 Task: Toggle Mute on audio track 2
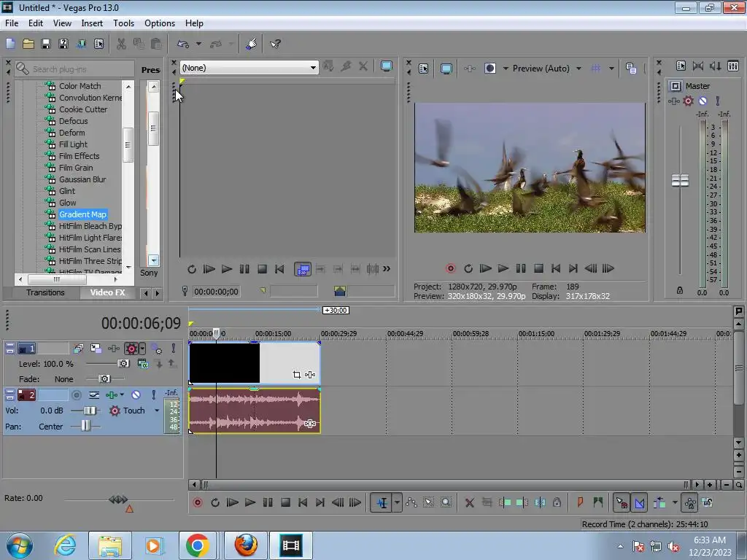[136, 394]
